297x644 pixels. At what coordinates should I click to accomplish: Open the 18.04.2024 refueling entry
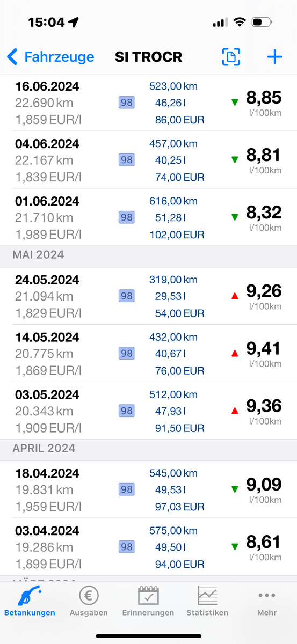[x=148, y=489]
